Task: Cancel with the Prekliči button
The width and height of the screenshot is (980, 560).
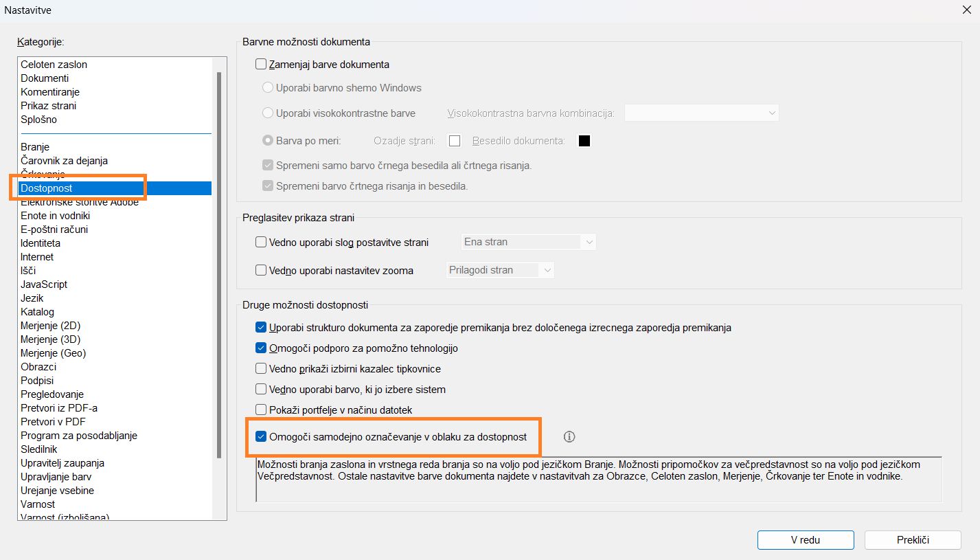Action: coord(913,540)
